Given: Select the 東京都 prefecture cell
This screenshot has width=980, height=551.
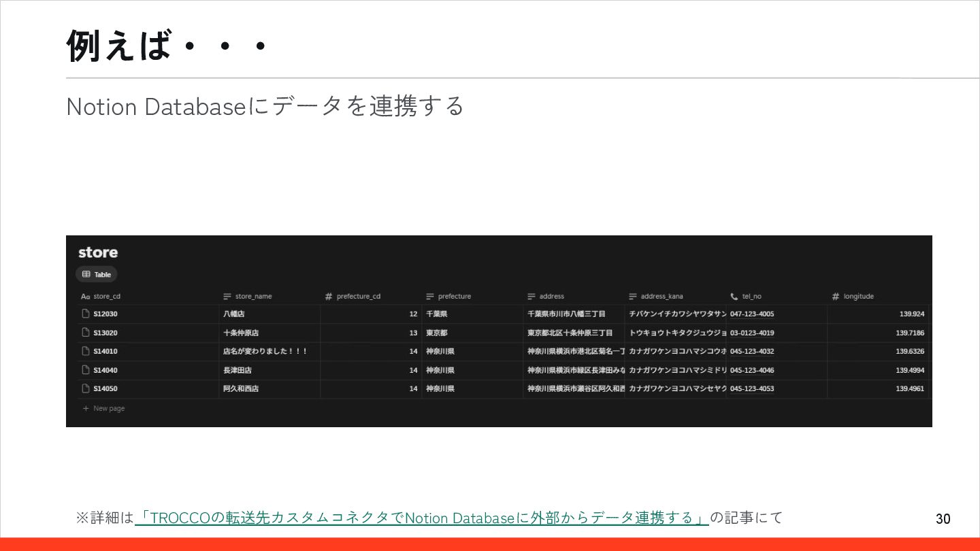Looking at the screenshot, I should click(472, 333).
